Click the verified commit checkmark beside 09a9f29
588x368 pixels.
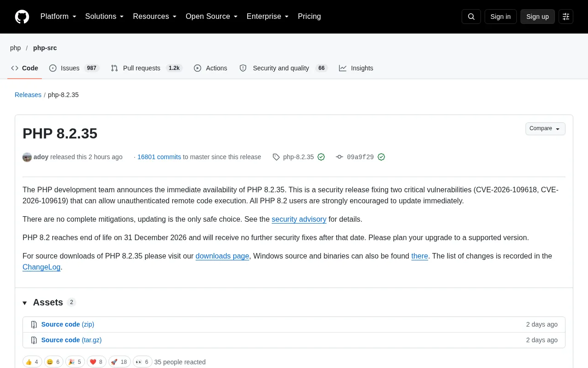click(x=381, y=157)
